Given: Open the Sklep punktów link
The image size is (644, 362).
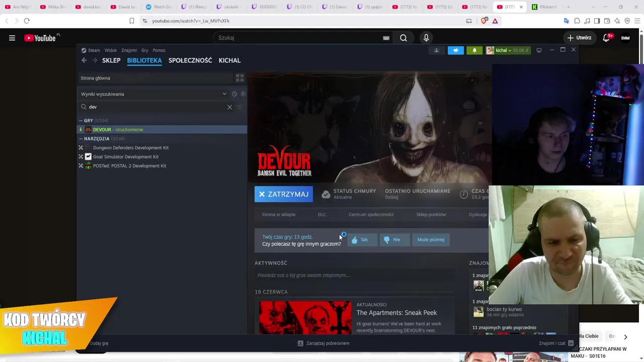Looking at the screenshot, I should pos(431,215).
